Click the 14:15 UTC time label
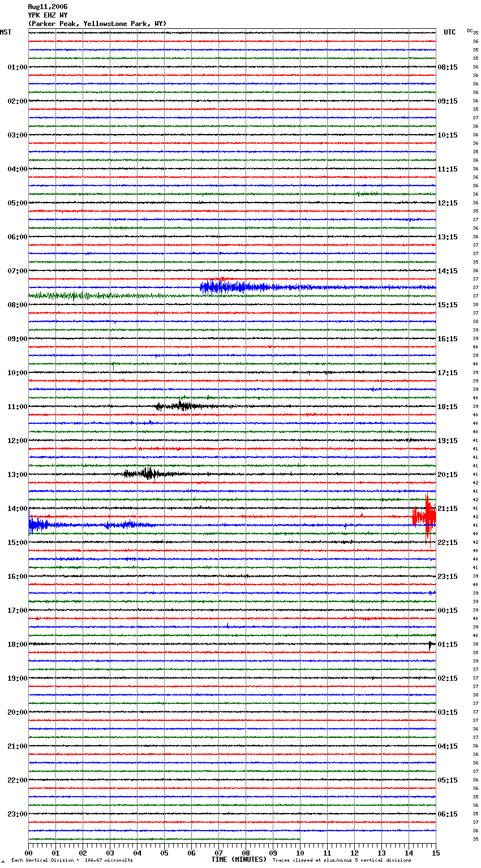 point(448,271)
